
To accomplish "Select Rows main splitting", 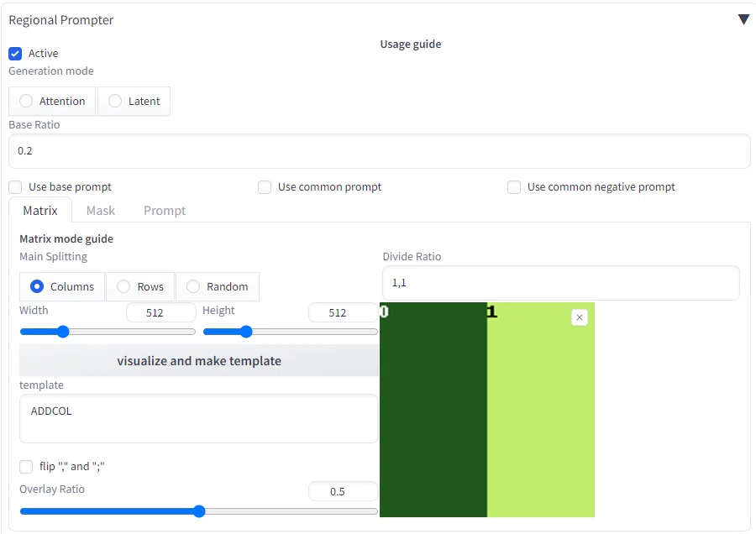I will click(x=140, y=287).
